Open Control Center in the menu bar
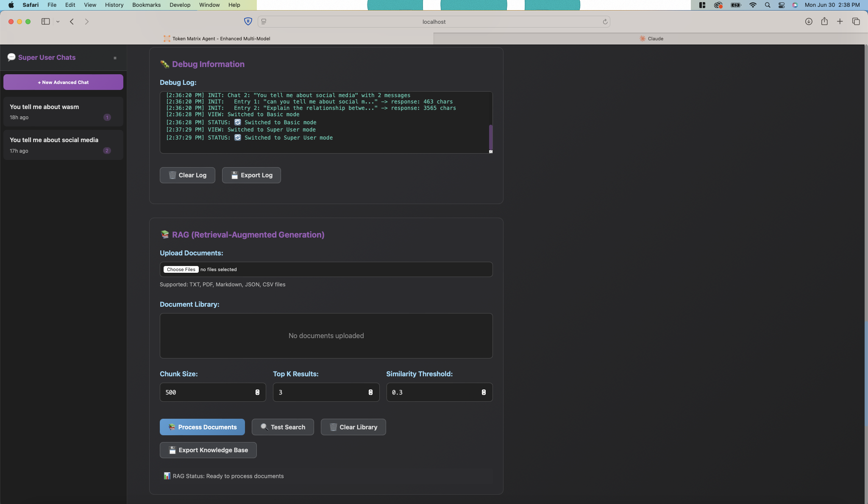This screenshot has width=868, height=504. [x=782, y=5]
